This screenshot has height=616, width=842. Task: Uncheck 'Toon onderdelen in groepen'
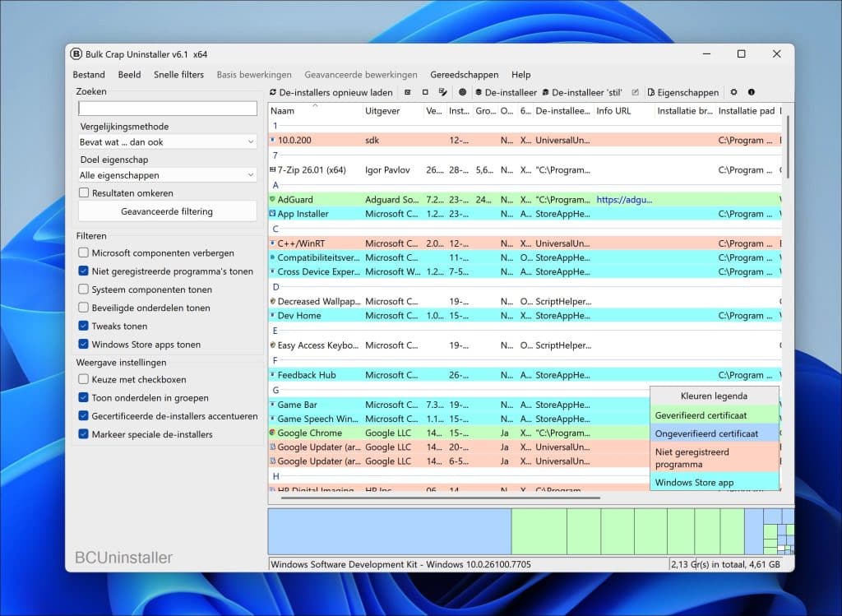point(83,398)
